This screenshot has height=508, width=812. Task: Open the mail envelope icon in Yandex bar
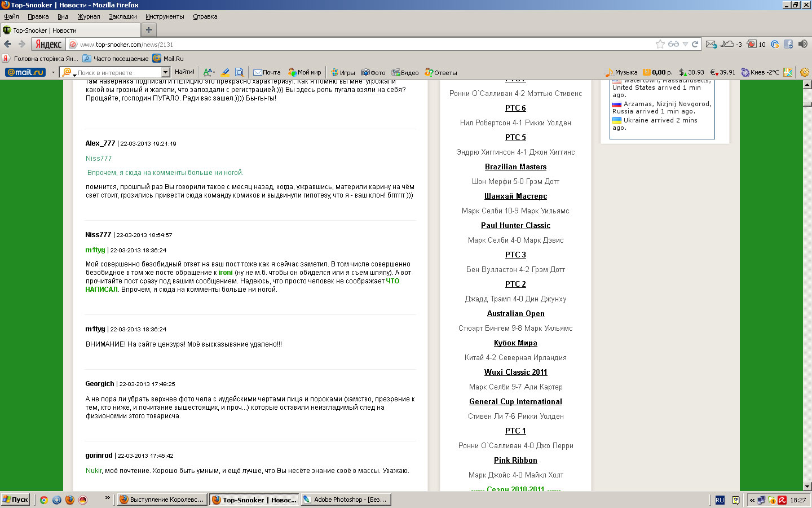[711, 44]
